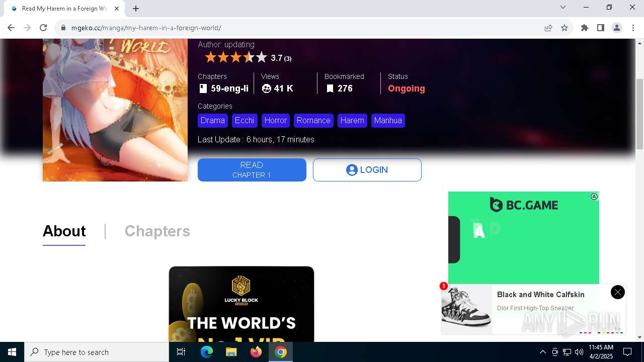The width and height of the screenshot is (644, 362).
Task: Click the scrollbar down arrow
Action: coord(639,337)
